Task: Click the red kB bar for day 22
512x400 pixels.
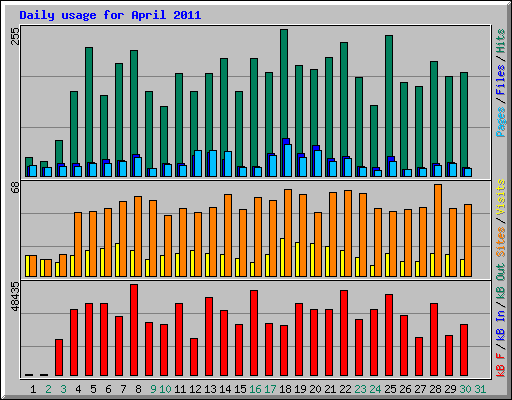Action: coord(344,333)
